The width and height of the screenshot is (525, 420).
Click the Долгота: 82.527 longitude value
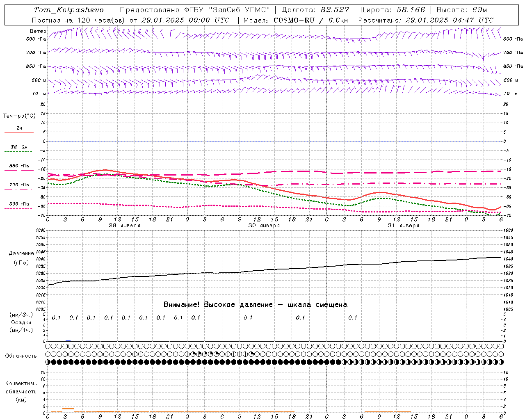315,10
